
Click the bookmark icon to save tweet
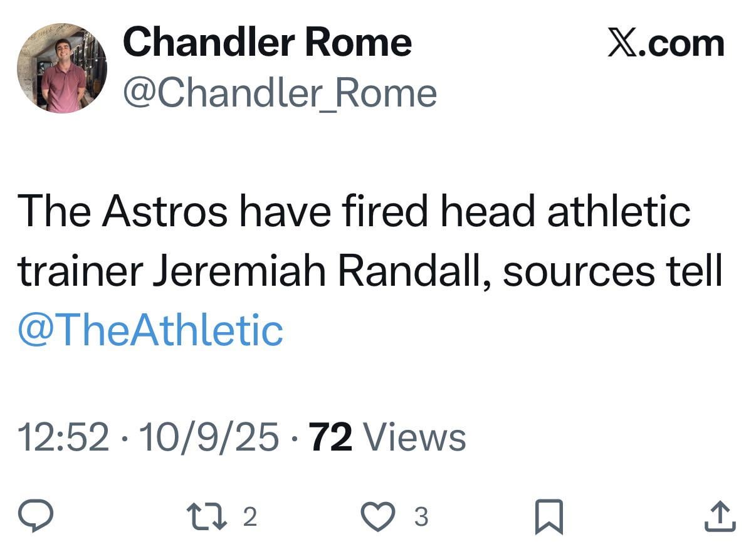pyautogui.click(x=550, y=518)
